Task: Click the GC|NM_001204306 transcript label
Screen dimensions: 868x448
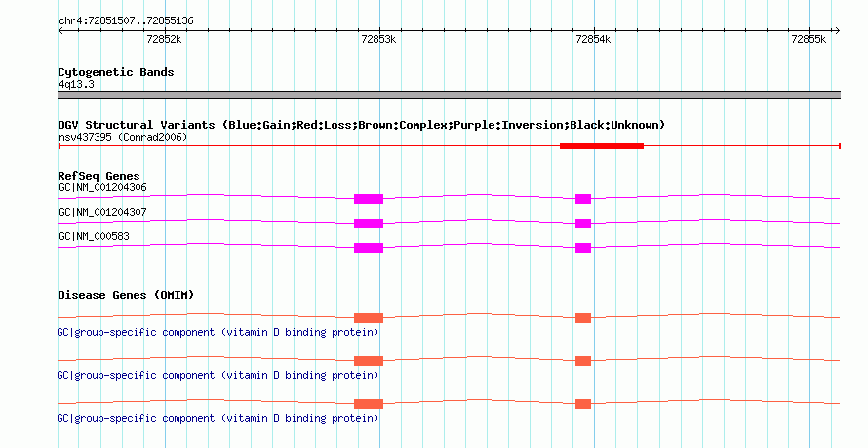Action: pos(102,187)
